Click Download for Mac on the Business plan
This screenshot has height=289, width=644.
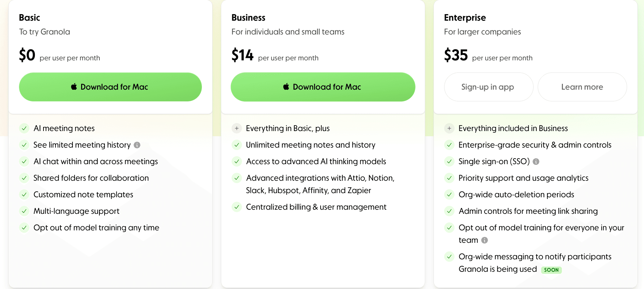323,87
